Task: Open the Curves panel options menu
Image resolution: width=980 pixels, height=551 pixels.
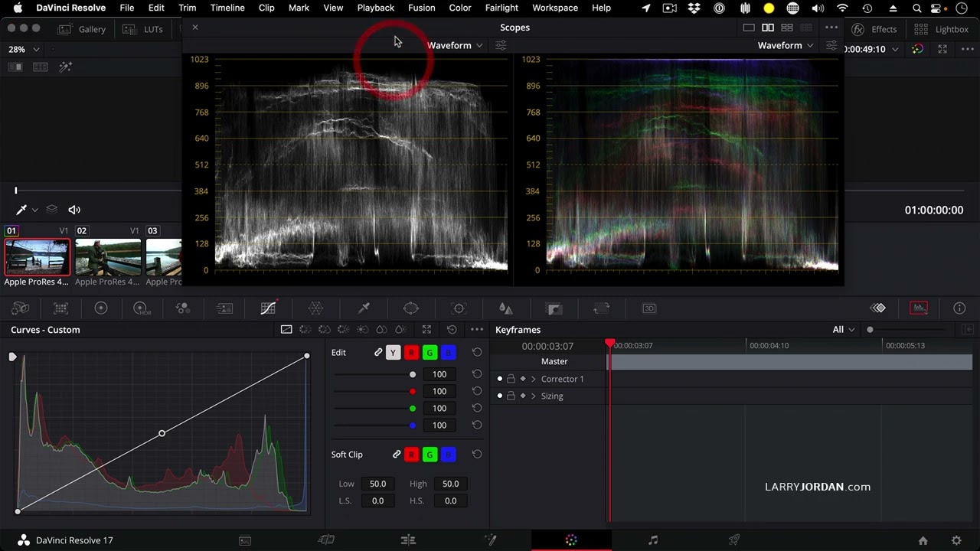Action: click(x=477, y=330)
